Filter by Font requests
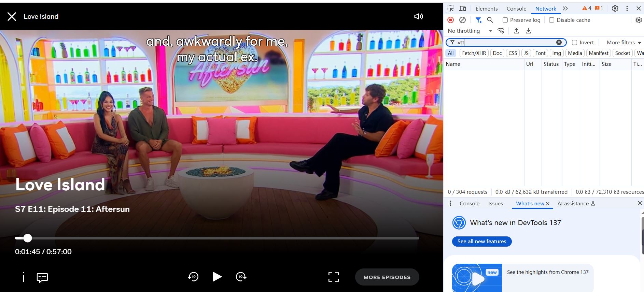Screen dimensions: 644x292 point(541,53)
